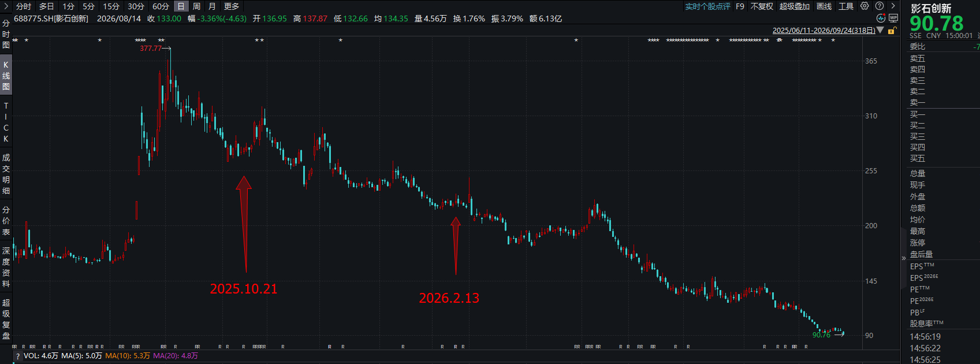Open the TICK side tab
Image resolution: width=980 pixels, height=364 pixels.
[6, 122]
